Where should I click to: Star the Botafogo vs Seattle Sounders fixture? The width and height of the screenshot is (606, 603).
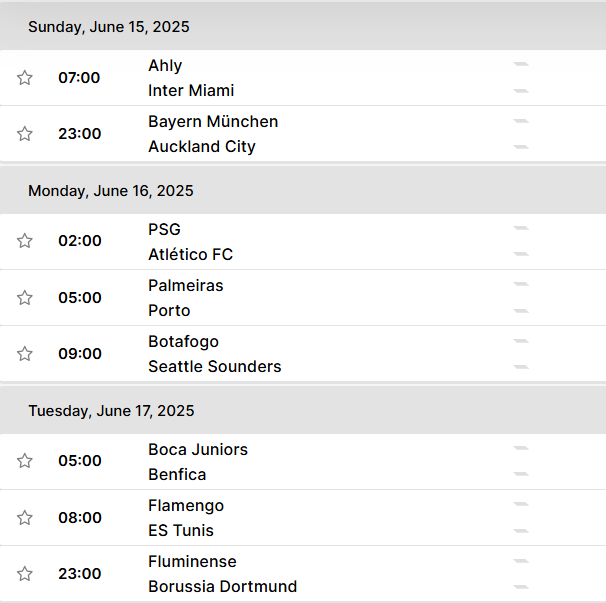click(x=25, y=354)
